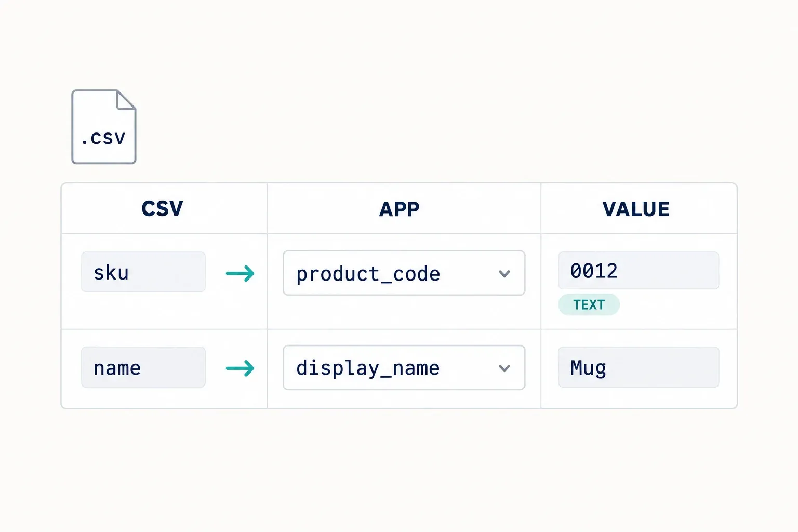Click the CSV column header
The image size is (798, 532).
pyautogui.click(x=163, y=209)
